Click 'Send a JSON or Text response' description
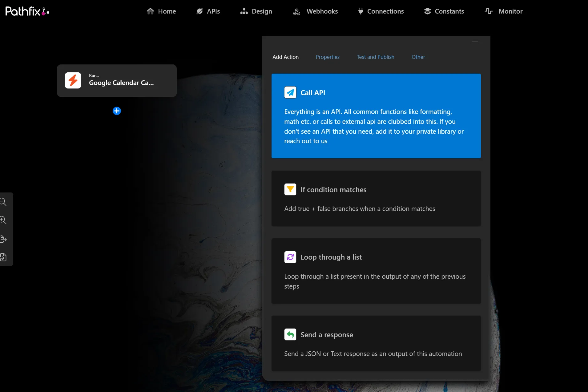 click(x=373, y=354)
